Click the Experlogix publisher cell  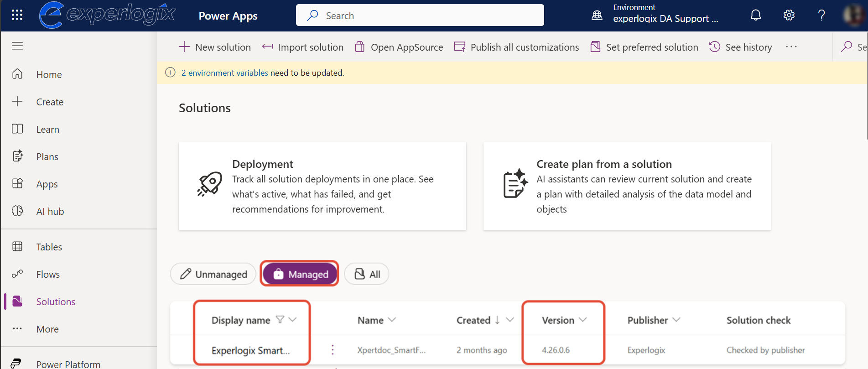[646, 350]
